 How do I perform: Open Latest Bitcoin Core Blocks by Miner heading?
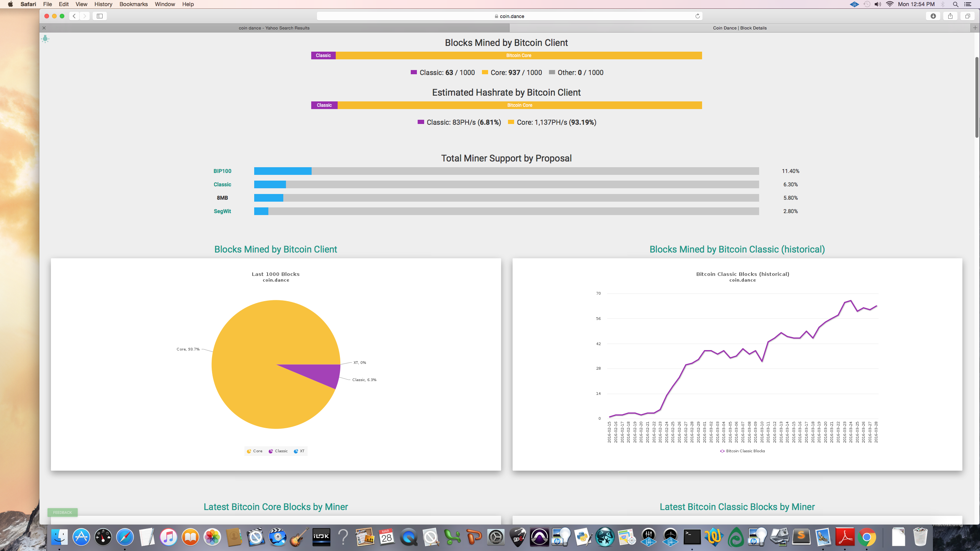[x=276, y=507]
